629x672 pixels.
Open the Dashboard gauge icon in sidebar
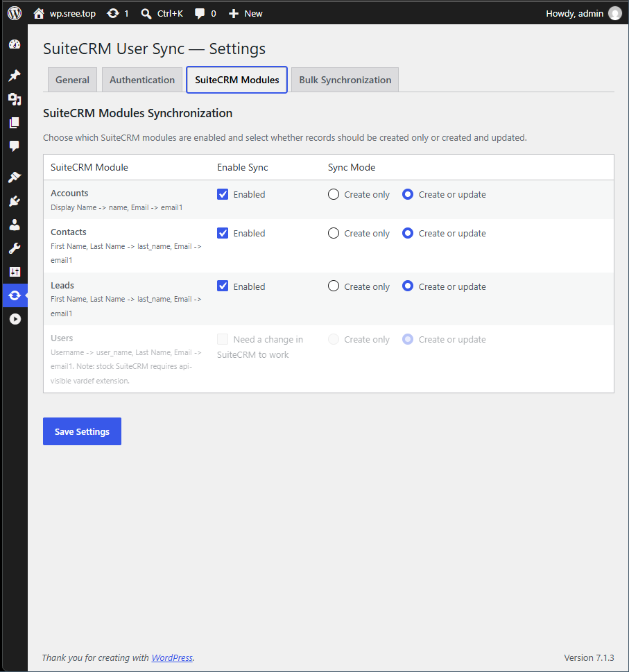15,44
